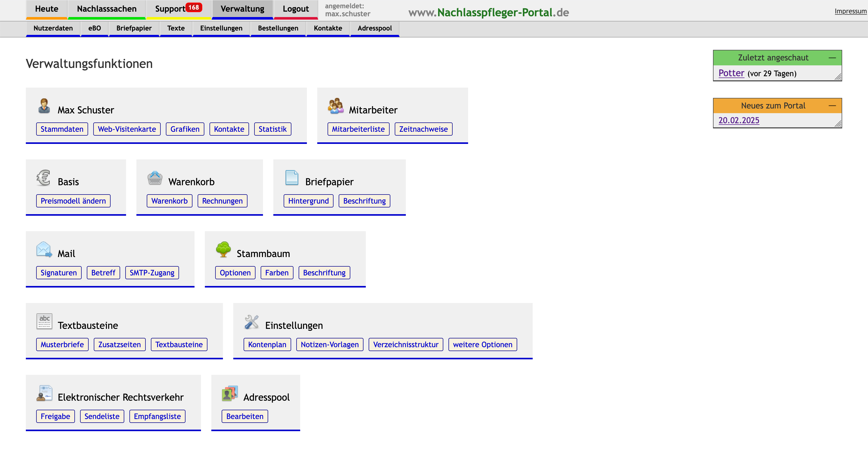The height and width of the screenshot is (465, 868).
Task: Open the Nachlasssachen main tab
Action: tap(106, 9)
